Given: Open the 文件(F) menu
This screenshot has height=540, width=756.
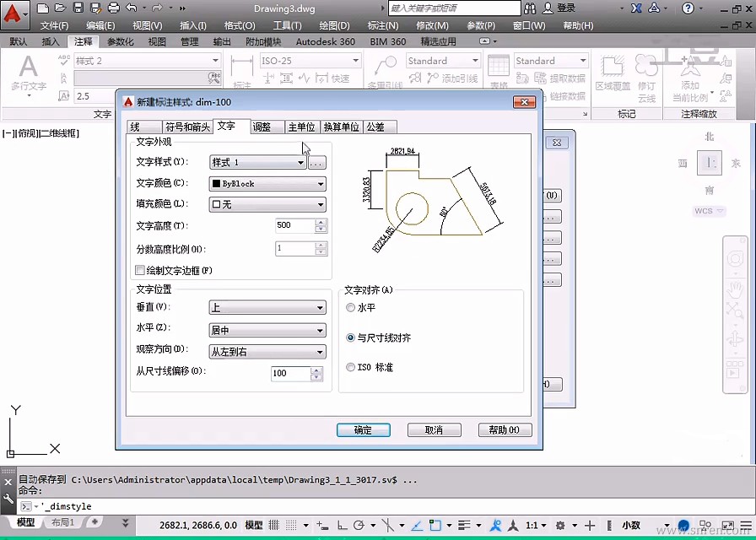Looking at the screenshot, I should [x=54, y=25].
